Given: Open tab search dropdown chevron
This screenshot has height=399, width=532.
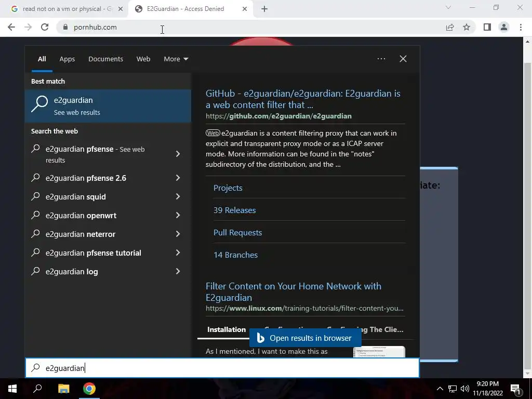Looking at the screenshot, I should (448, 7).
